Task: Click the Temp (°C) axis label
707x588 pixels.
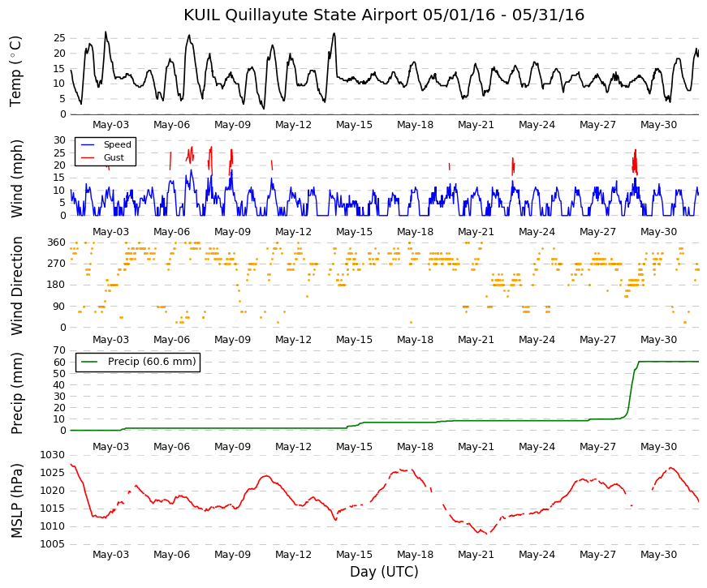Action: 15,71
